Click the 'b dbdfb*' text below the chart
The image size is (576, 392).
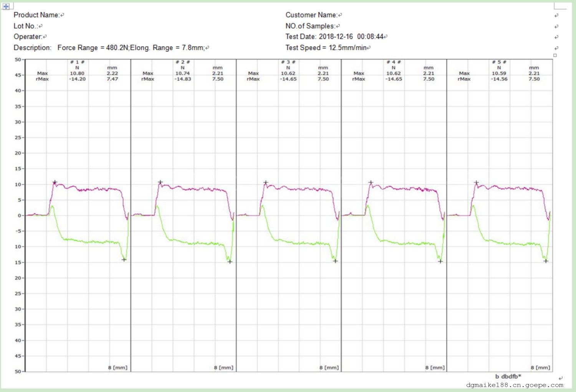[x=508, y=376]
